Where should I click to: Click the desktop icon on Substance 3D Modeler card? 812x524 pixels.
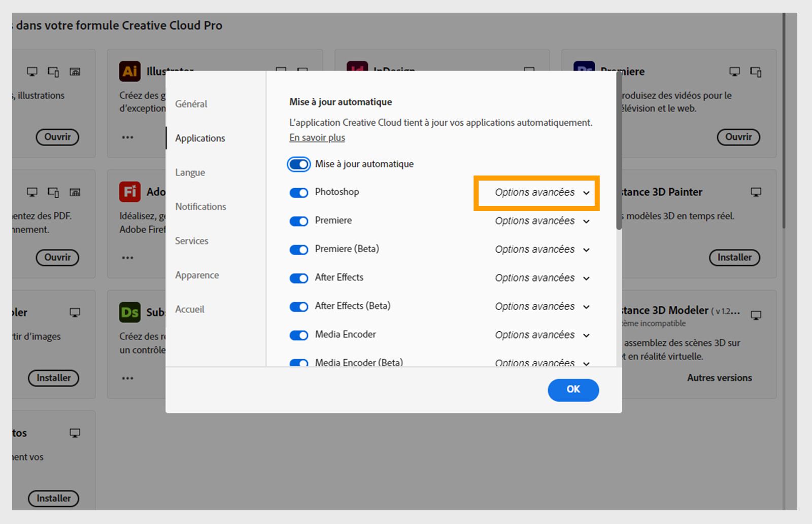(x=756, y=315)
